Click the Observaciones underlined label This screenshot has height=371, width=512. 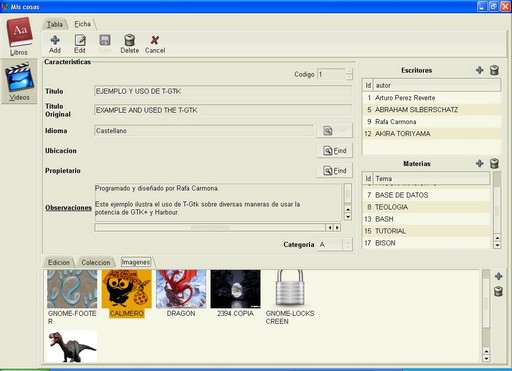point(68,207)
